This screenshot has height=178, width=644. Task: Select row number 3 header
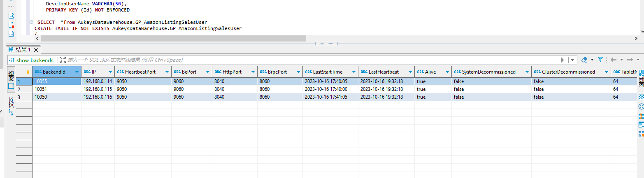click(24, 97)
